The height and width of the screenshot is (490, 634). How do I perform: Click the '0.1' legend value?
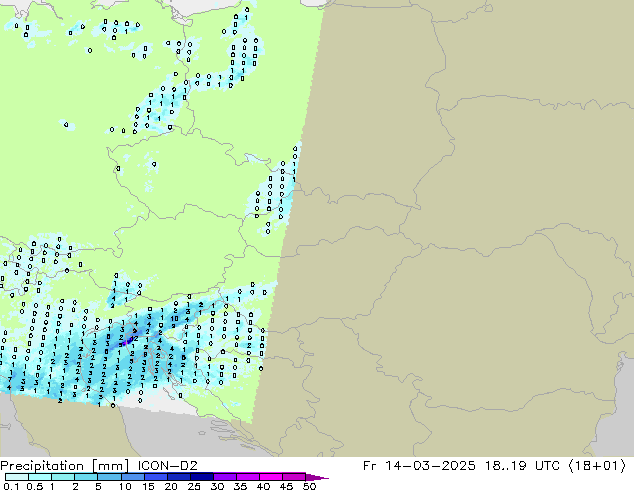[x=11, y=486]
